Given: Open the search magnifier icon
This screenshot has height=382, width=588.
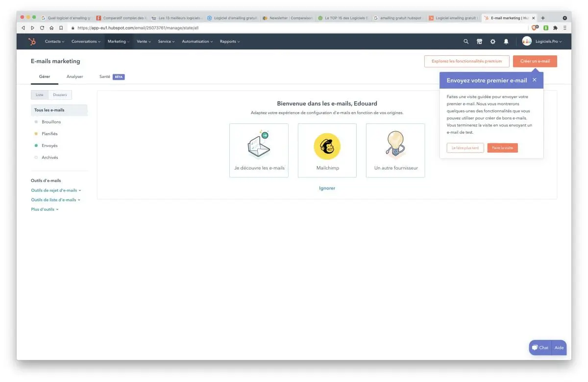Looking at the screenshot, I should pos(466,42).
